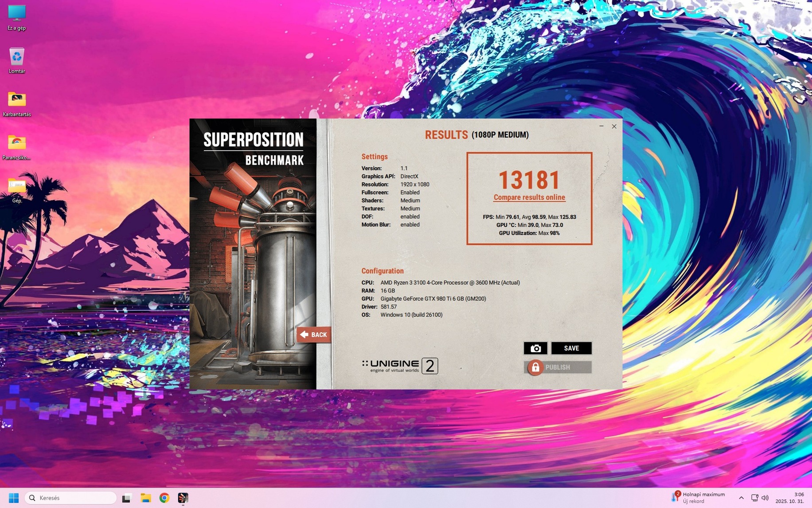Click the Shaders value Medium
Image resolution: width=812 pixels, height=508 pixels.
click(x=410, y=201)
